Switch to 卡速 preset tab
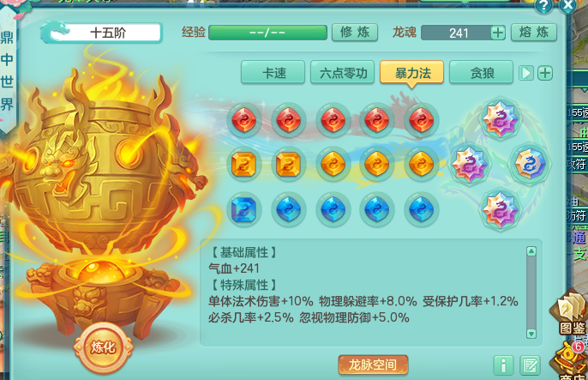588x380 pixels. (x=273, y=72)
